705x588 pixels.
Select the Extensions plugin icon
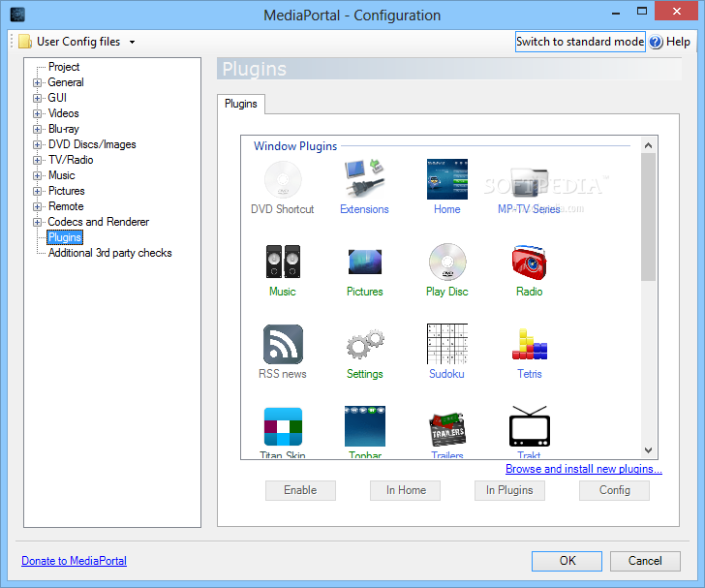tap(365, 179)
